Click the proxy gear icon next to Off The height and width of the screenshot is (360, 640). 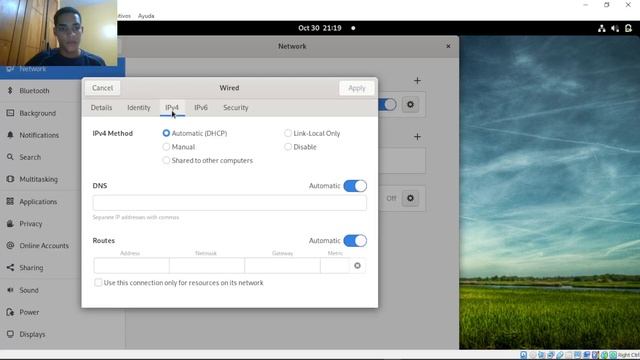[410, 198]
